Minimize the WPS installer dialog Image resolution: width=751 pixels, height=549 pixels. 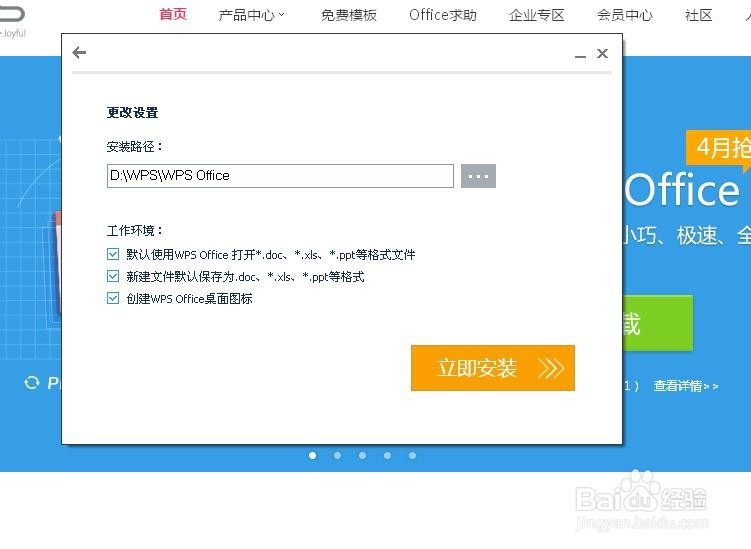pos(580,56)
